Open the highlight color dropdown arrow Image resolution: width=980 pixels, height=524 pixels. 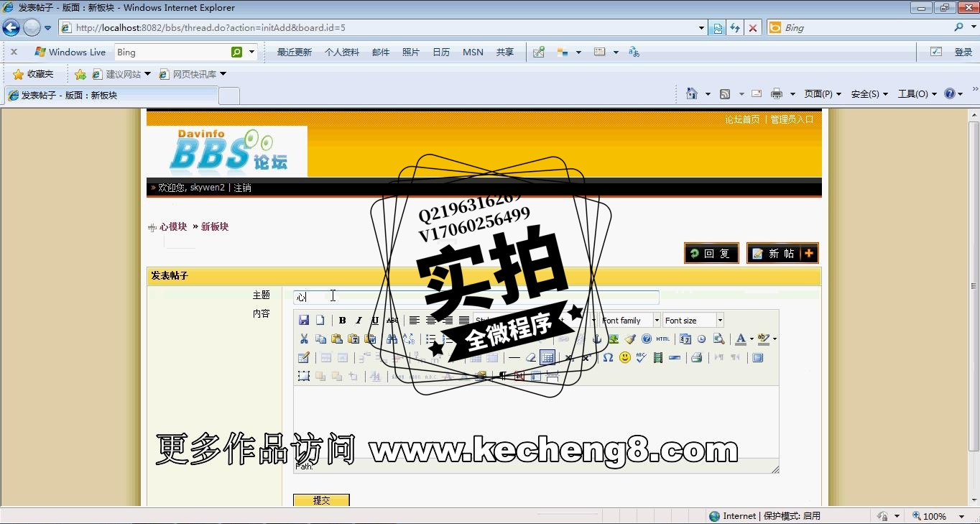(x=775, y=339)
